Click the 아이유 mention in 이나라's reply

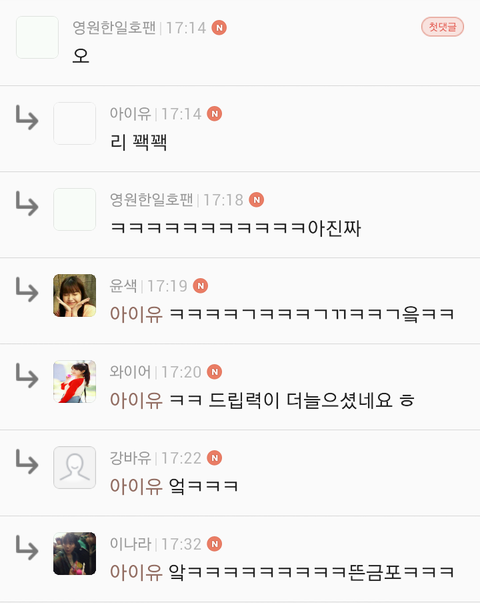pyautogui.click(x=136, y=572)
